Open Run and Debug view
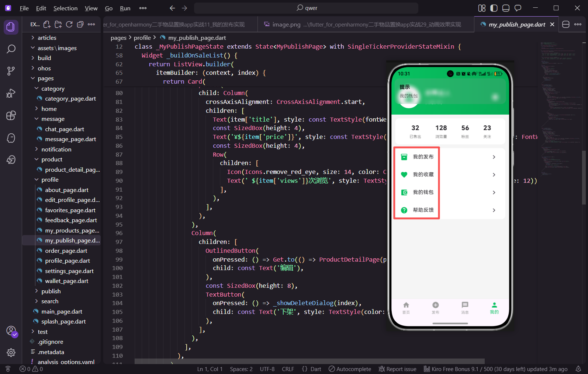 click(x=11, y=93)
